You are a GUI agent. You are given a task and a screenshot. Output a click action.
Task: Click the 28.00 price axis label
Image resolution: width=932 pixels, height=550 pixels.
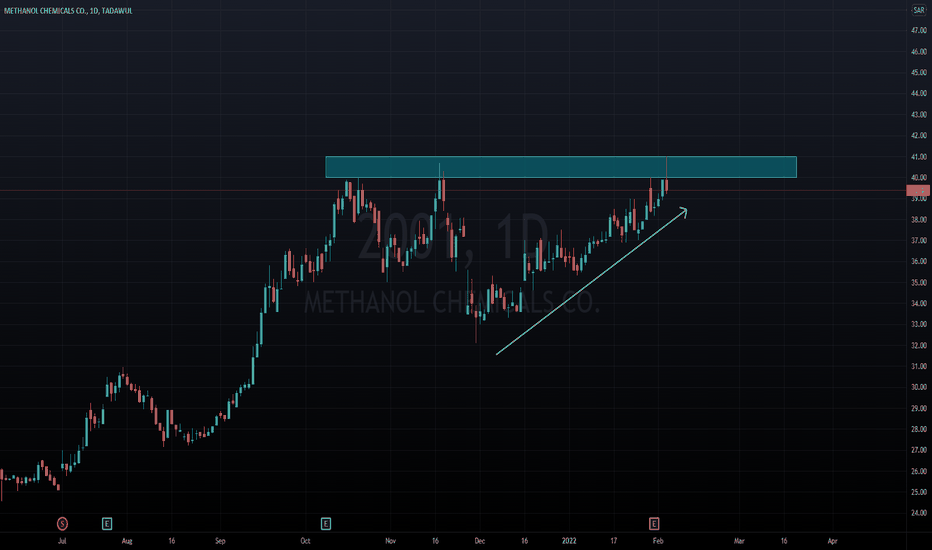tap(919, 429)
